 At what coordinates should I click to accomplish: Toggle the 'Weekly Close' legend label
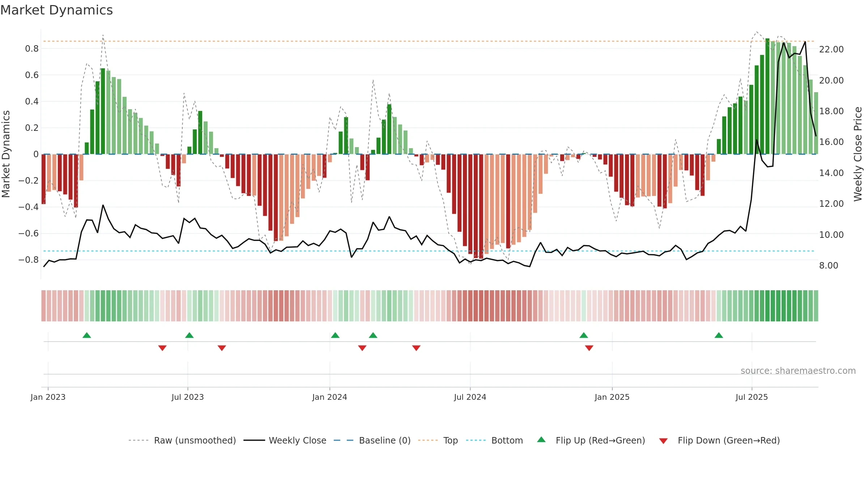[x=298, y=440]
